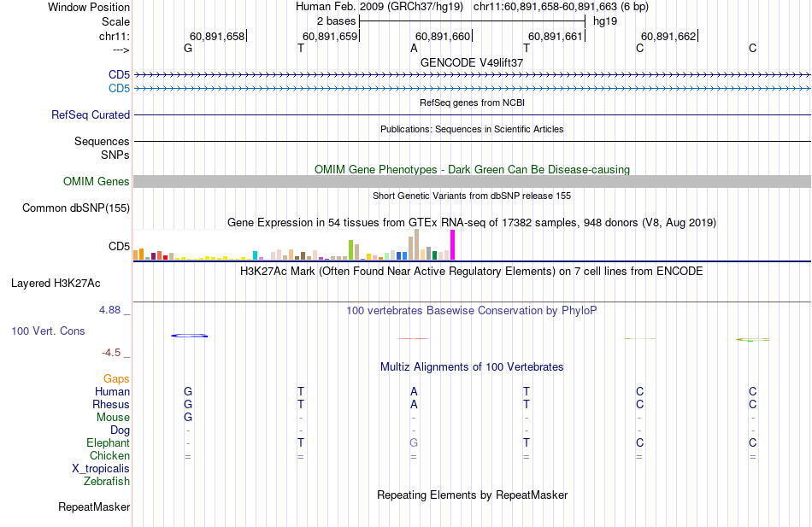Click the OMIM Genes track label
The width and height of the screenshot is (812, 527).
coord(97,181)
